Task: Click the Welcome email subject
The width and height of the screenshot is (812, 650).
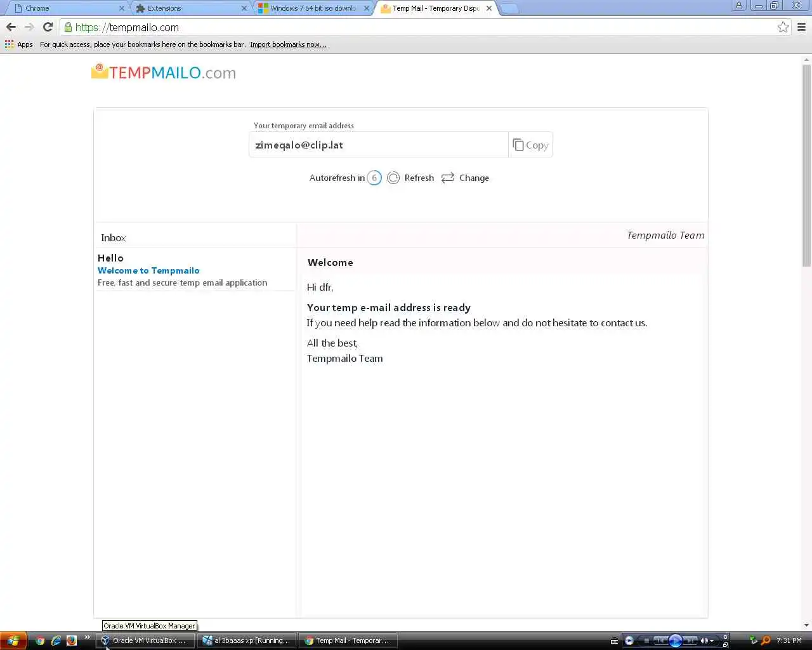Action: [331, 262]
